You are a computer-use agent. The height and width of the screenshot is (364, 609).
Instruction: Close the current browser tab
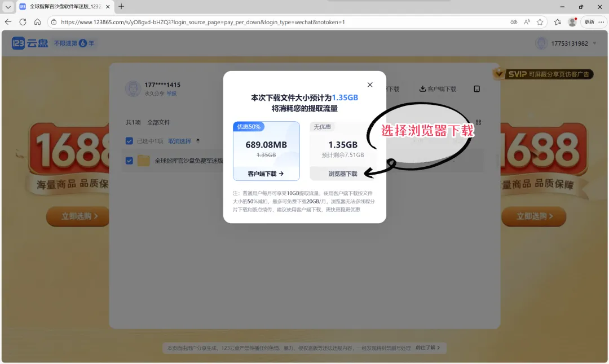tap(108, 7)
